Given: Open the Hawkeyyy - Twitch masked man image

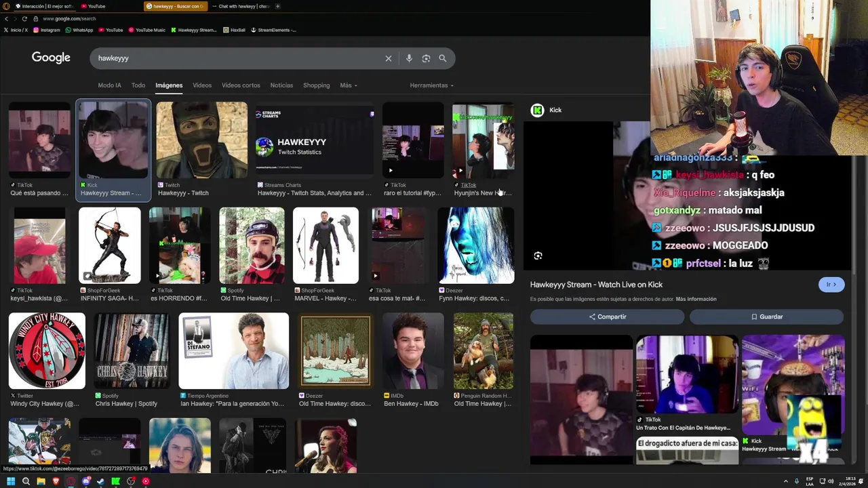Looking at the screenshot, I should coord(202,141).
